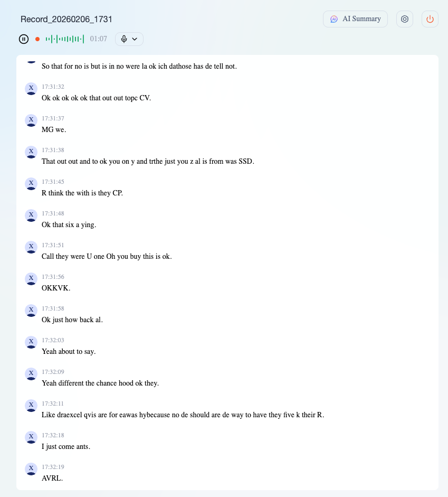Click the 17:31:38 timestamp

[53, 150]
